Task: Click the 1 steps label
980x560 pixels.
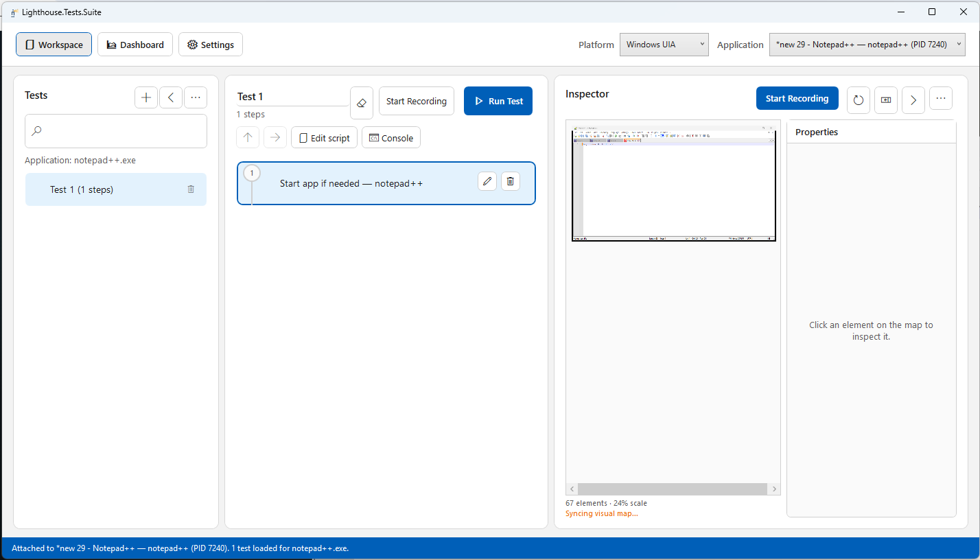Action: coord(250,115)
